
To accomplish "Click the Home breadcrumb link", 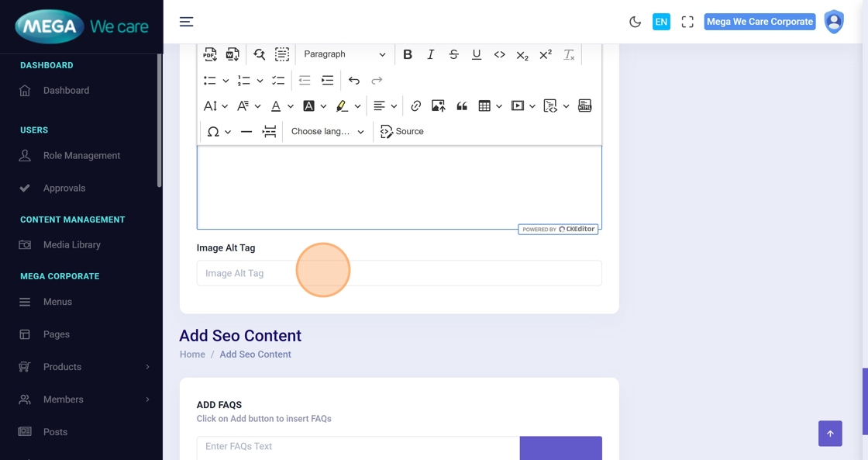I will 192,355.
